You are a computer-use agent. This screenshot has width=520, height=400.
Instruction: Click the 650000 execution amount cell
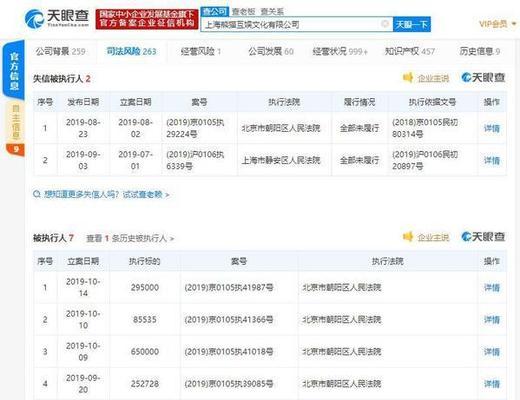pyautogui.click(x=145, y=351)
